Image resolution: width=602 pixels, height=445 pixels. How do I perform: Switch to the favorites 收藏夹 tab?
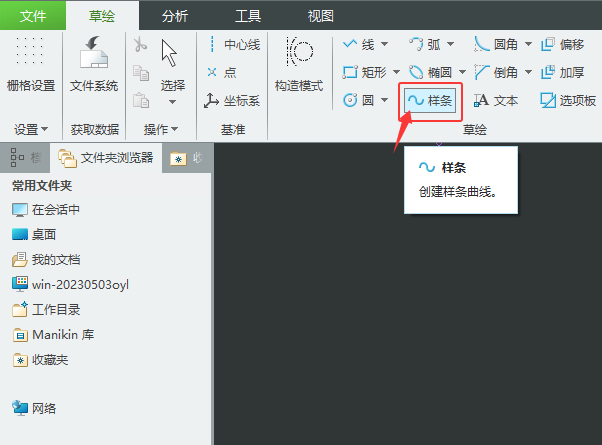click(187, 158)
